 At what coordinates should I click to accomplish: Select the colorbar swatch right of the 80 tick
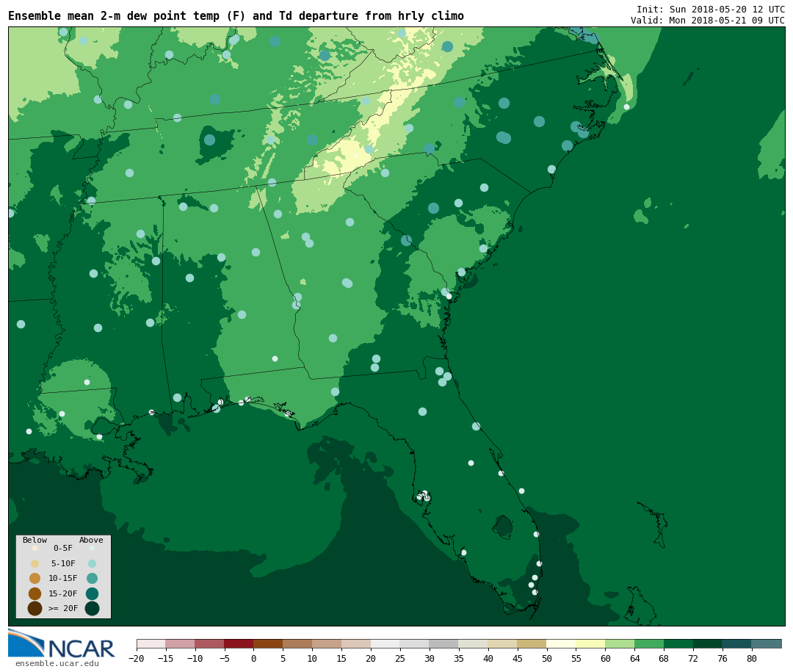pyautogui.click(x=767, y=644)
